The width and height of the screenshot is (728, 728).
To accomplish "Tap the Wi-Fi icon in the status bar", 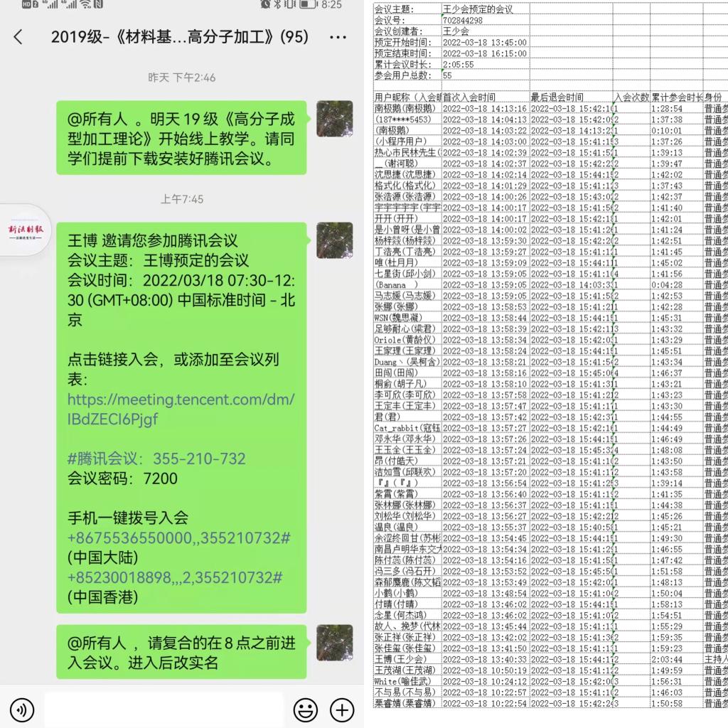I will point(85,5).
